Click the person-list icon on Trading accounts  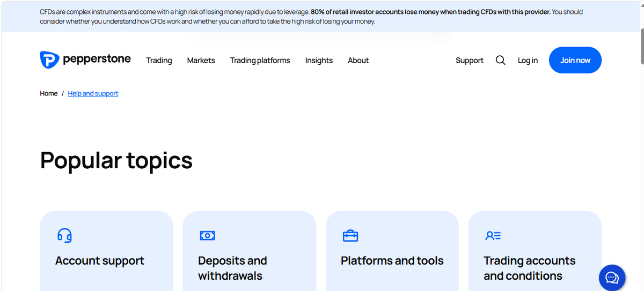[x=493, y=235]
